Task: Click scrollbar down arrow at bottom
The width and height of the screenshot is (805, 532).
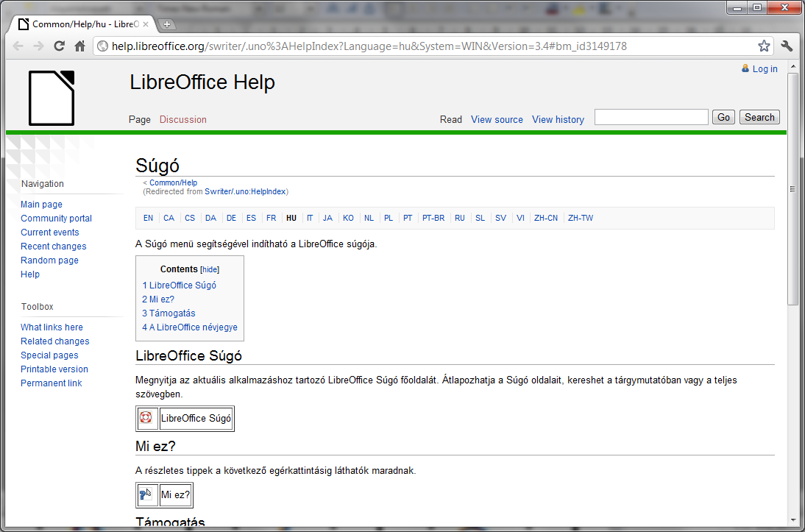Action: [x=792, y=519]
